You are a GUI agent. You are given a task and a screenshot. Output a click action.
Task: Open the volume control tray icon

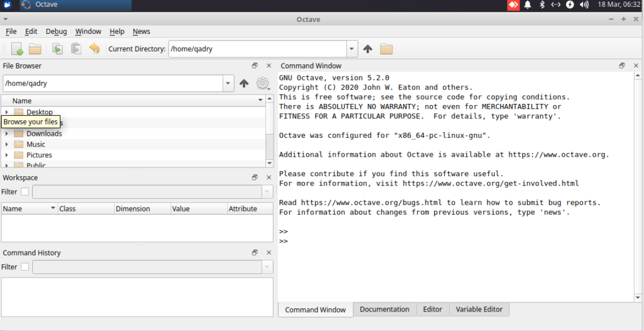(584, 5)
